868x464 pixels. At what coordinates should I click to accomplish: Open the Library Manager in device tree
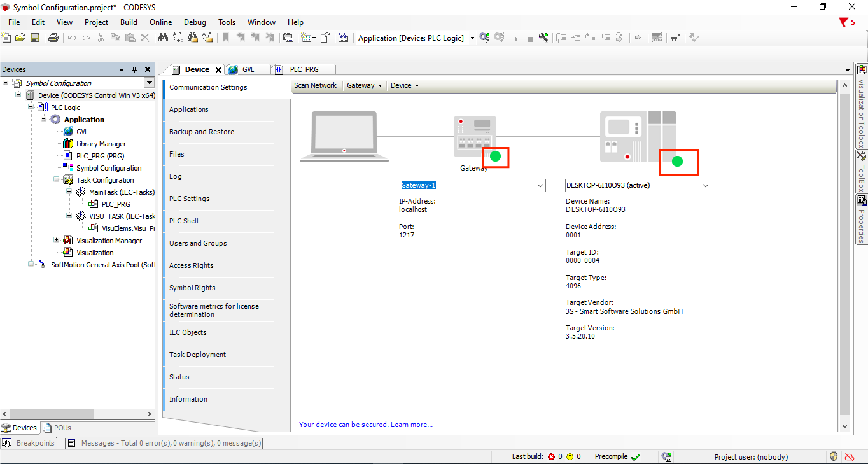[x=101, y=144]
